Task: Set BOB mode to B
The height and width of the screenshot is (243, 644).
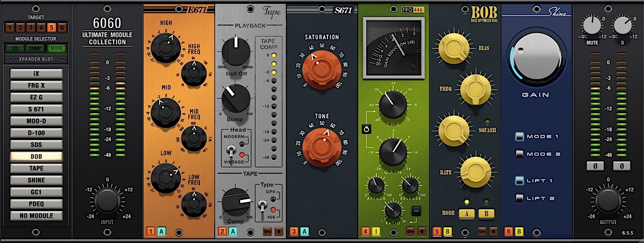Action: click(487, 214)
